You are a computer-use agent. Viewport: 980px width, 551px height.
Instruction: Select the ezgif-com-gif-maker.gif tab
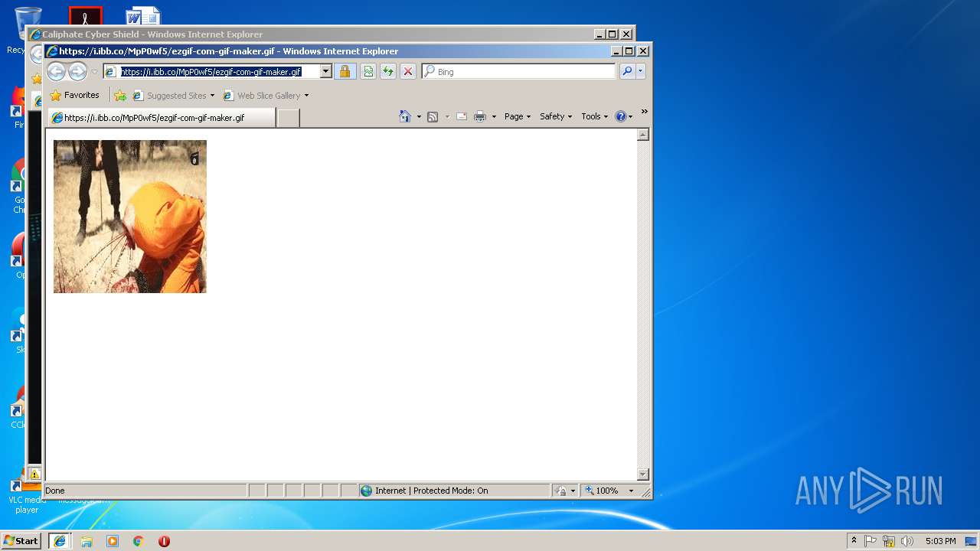(x=161, y=118)
